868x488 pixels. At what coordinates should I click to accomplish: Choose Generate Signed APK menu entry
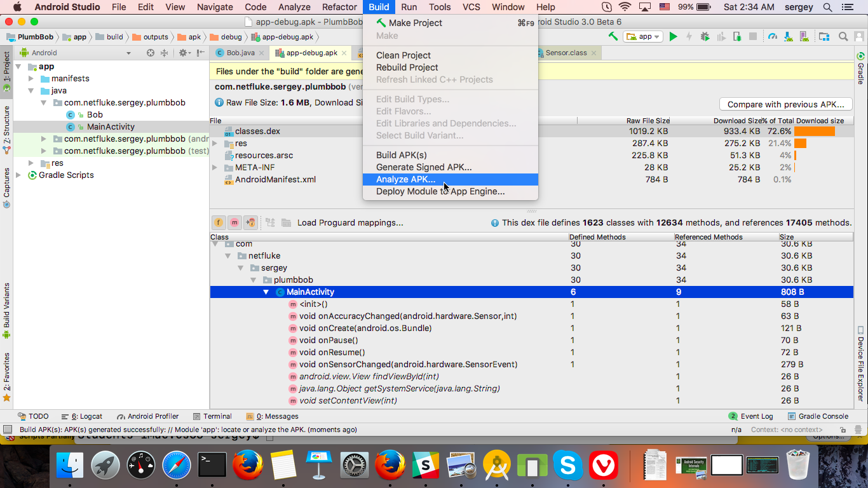click(x=451, y=167)
